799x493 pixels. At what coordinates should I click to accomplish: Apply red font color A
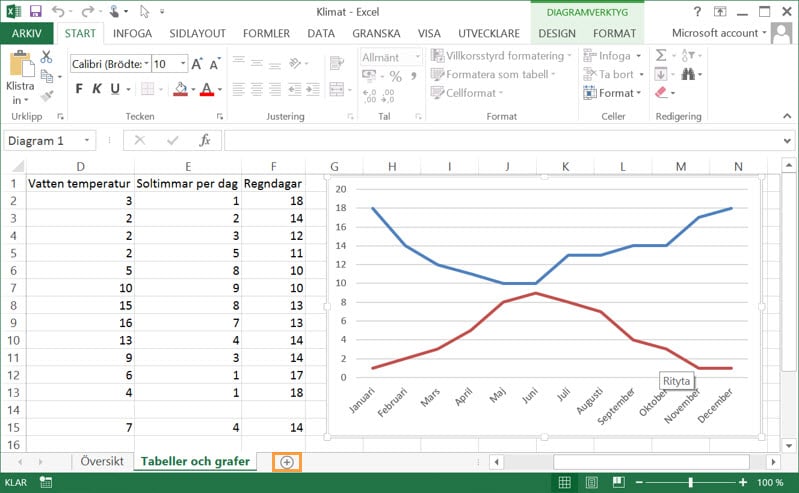207,89
